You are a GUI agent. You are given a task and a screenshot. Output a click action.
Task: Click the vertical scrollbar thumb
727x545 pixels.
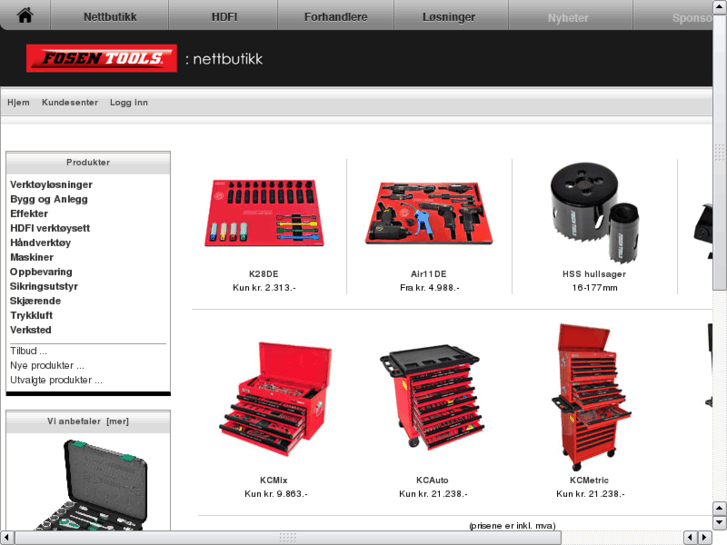[x=720, y=152]
